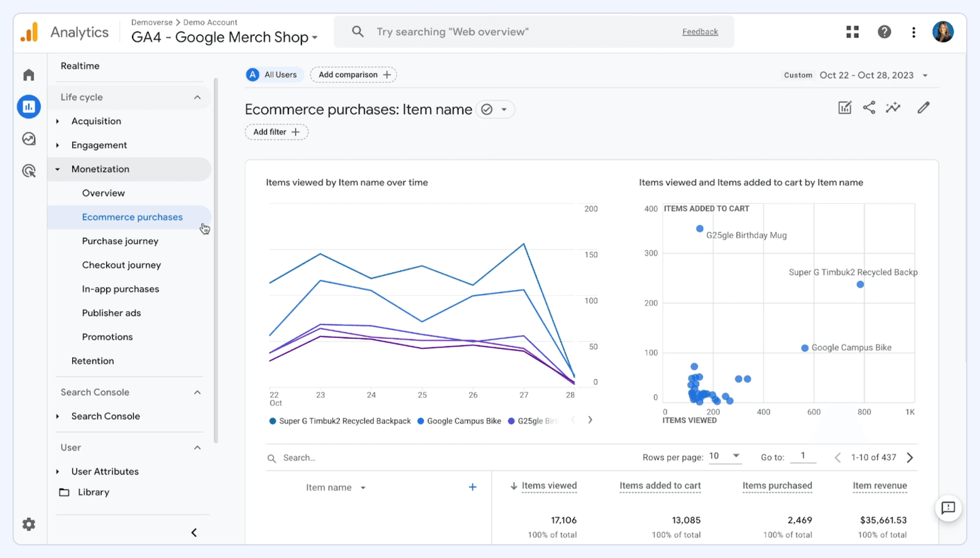980x558 pixels.
Task: Select Purchase journey in the sidebar
Action: 120,240
